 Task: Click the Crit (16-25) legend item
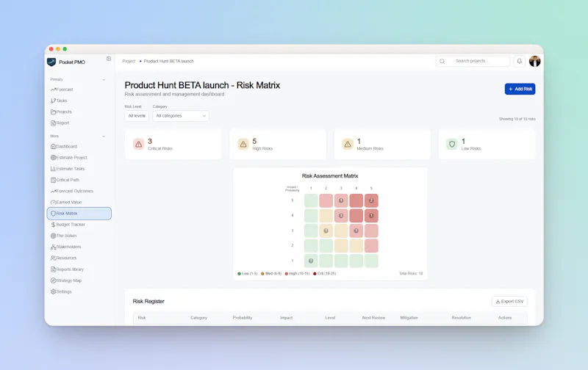click(x=325, y=274)
